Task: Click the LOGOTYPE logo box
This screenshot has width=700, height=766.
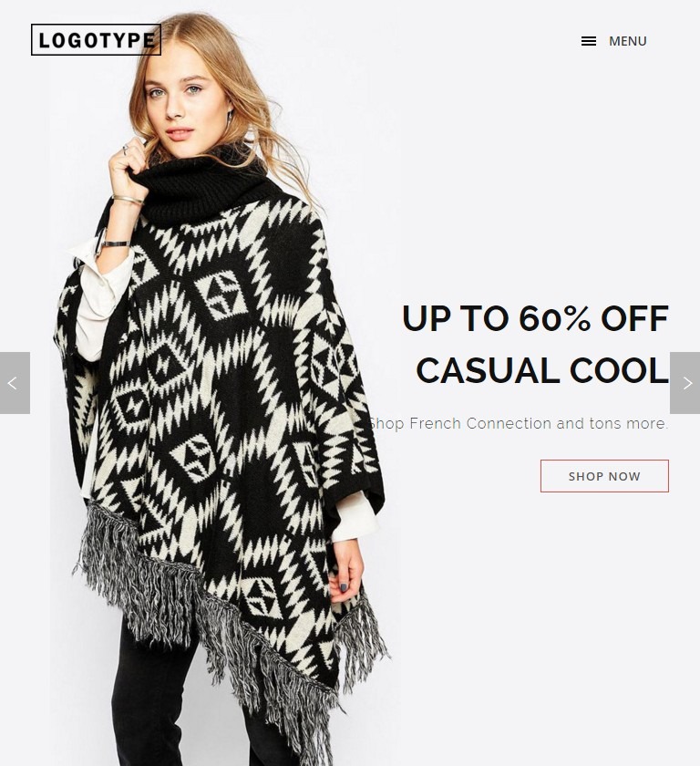Action: [x=97, y=39]
